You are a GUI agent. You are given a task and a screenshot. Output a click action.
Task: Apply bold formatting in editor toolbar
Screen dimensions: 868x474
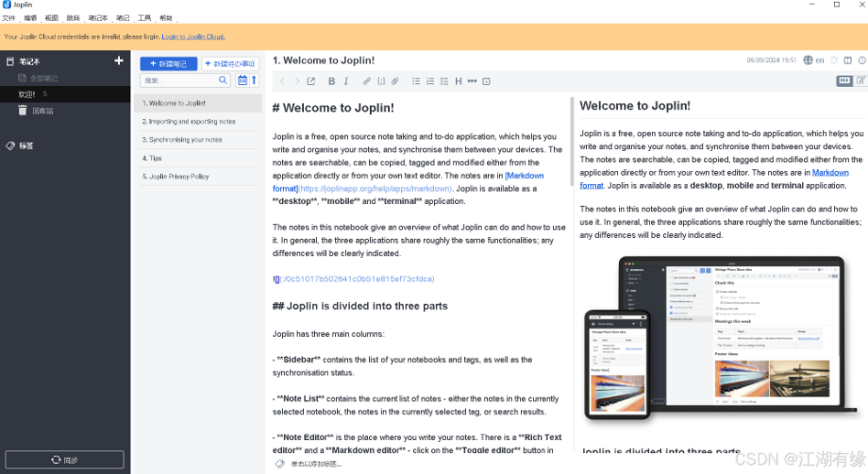(331, 81)
